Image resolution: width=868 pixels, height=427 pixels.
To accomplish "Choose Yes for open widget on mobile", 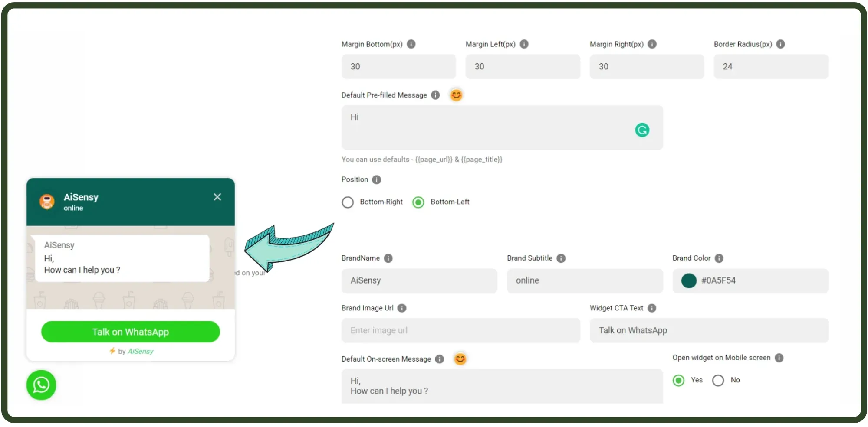I will coord(679,381).
